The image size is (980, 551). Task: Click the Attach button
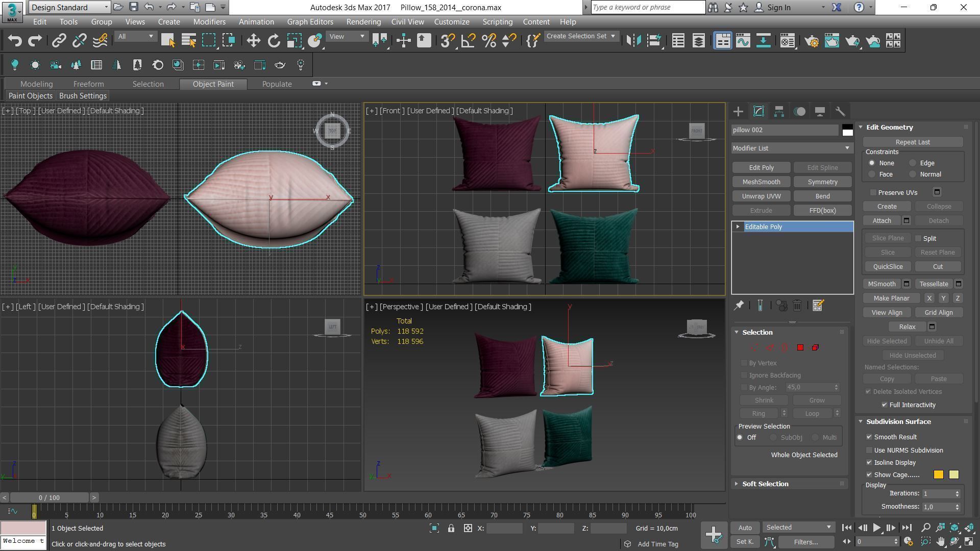click(881, 221)
